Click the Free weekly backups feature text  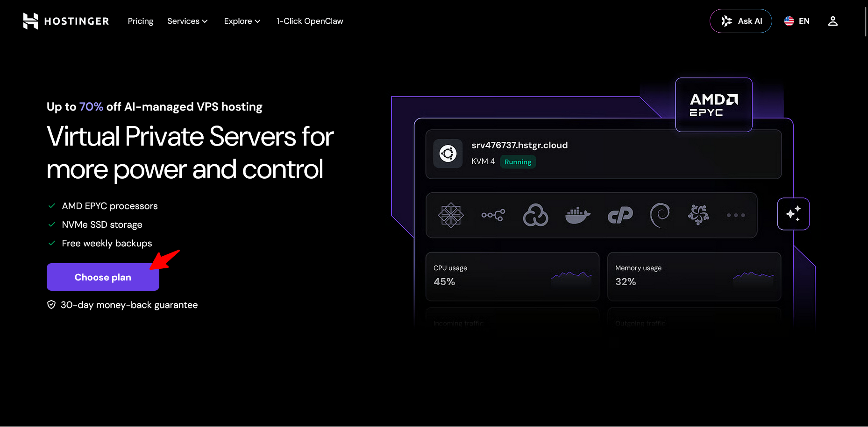click(107, 243)
